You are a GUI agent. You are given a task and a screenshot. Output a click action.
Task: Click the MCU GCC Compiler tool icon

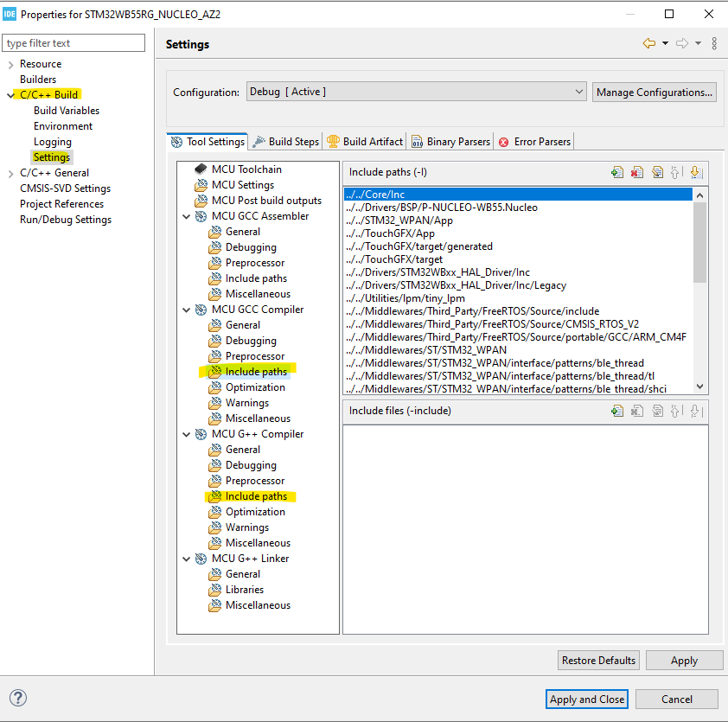201,310
